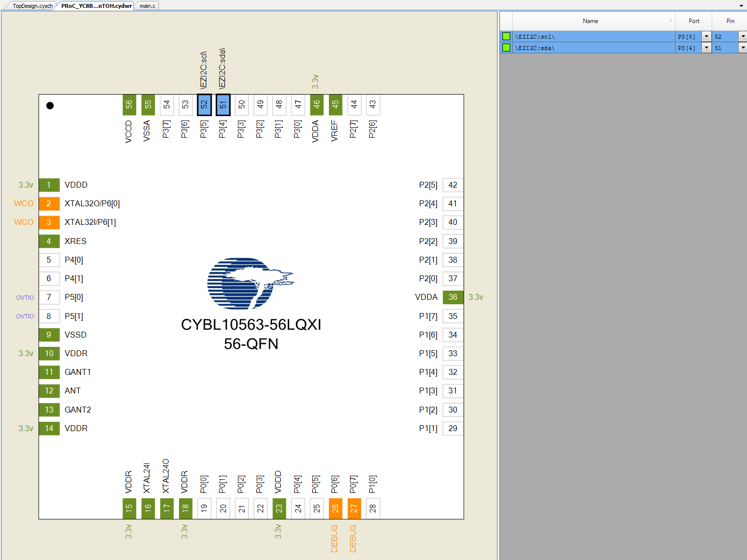Select green pin 23 VDDD at bottom
The width and height of the screenshot is (747, 560).
point(279,509)
